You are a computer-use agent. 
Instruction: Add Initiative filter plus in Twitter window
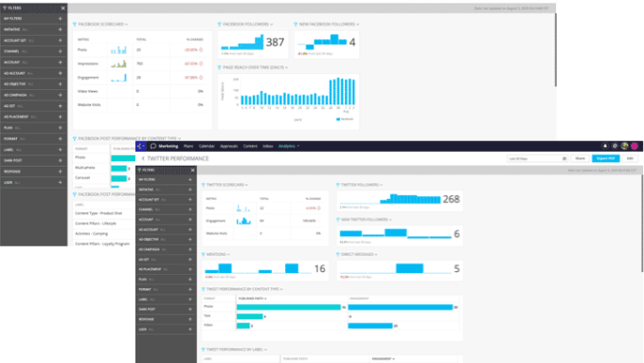coord(190,190)
